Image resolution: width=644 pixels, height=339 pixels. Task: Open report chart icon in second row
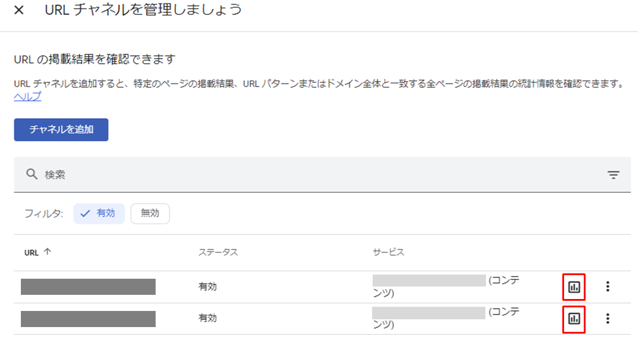point(574,319)
